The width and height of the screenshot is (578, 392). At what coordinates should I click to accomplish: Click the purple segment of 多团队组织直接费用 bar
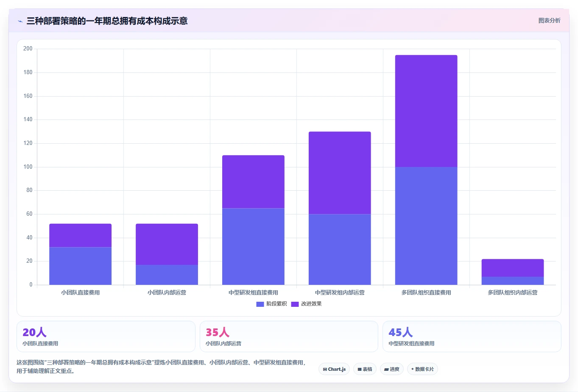coord(426,111)
